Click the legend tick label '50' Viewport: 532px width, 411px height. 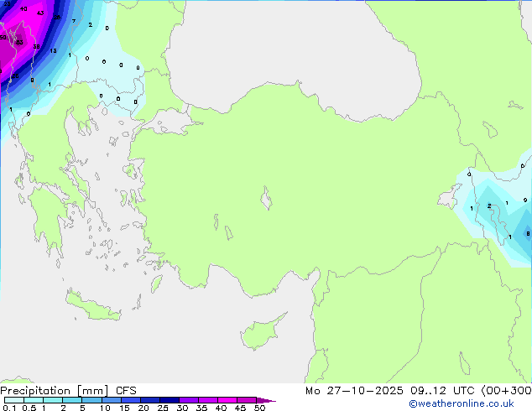(259, 408)
